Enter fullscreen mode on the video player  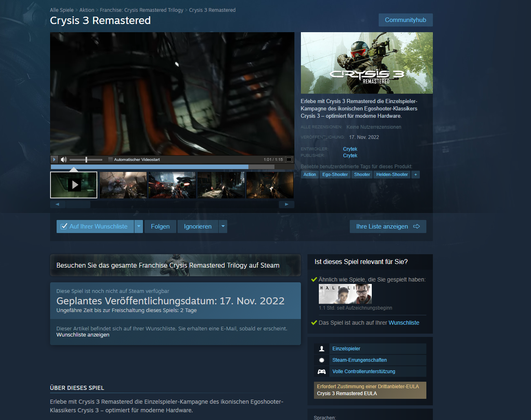[289, 159]
